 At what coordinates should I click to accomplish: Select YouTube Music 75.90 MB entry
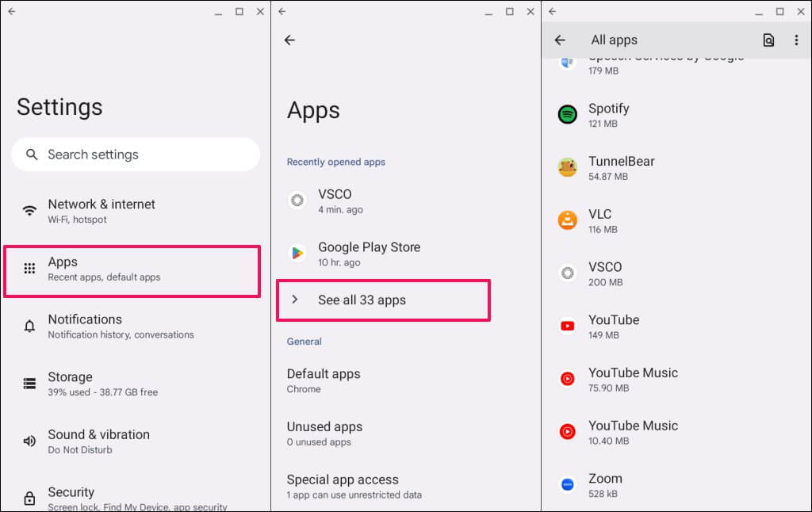tap(676, 380)
